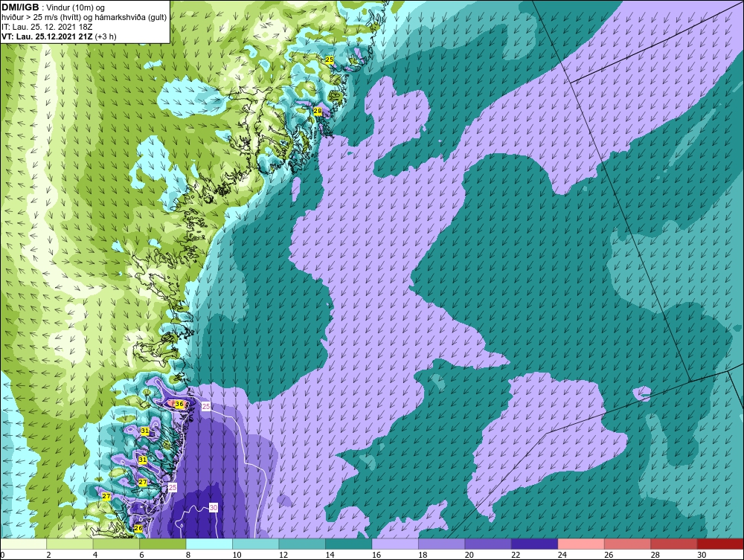
Task: Click the upper yellow 31 gust label
Action: pyautogui.click(x=145, y=431)
